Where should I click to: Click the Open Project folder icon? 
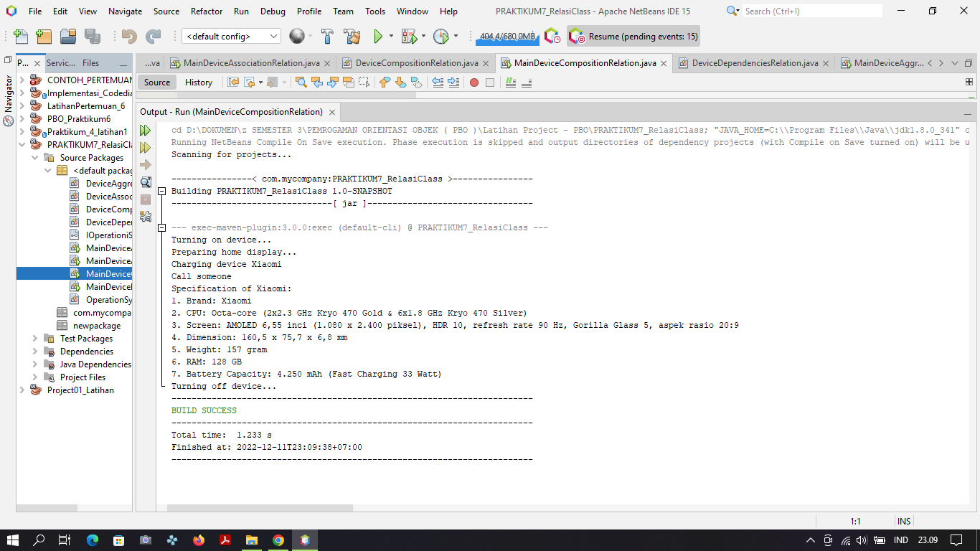(68, 37)
